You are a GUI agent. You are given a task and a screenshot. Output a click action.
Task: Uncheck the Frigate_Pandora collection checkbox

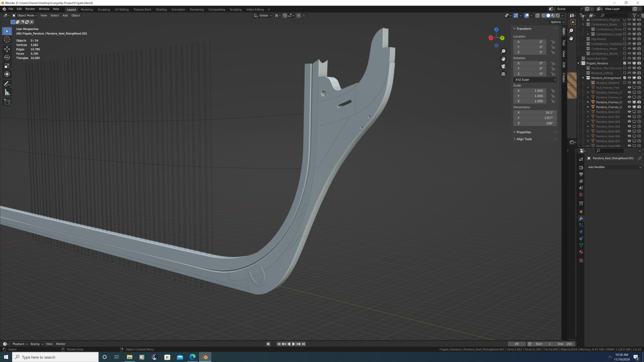point(625,63)
